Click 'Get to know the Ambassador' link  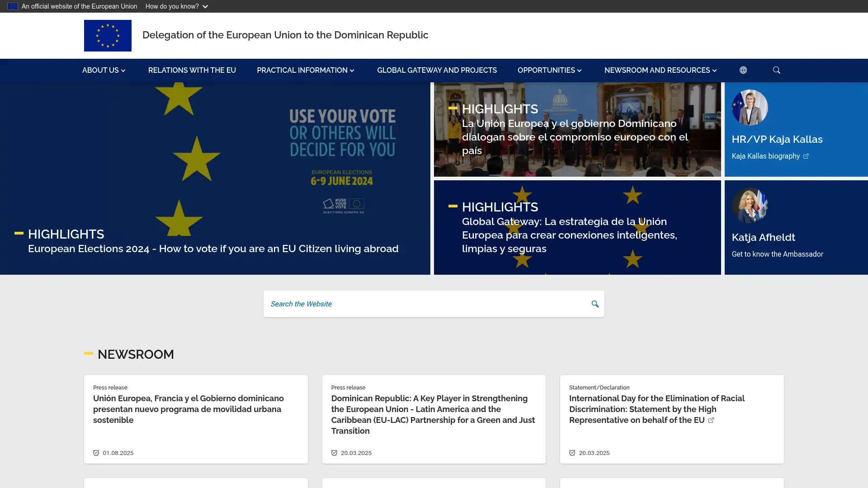777,254
